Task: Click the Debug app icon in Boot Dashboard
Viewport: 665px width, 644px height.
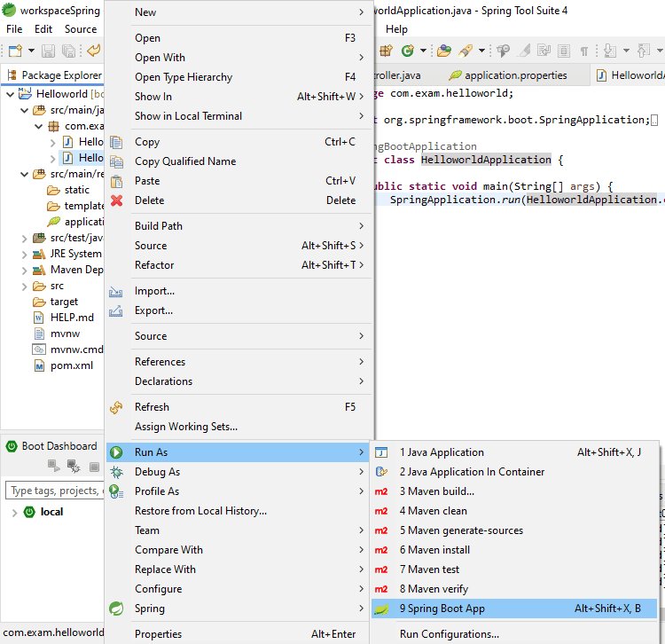Action: (74, 467)
